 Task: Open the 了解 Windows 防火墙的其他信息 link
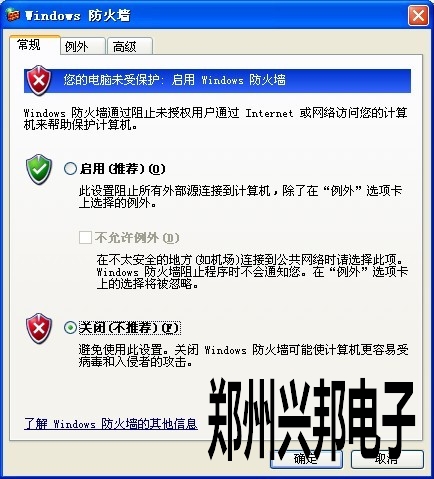[111, 424]
